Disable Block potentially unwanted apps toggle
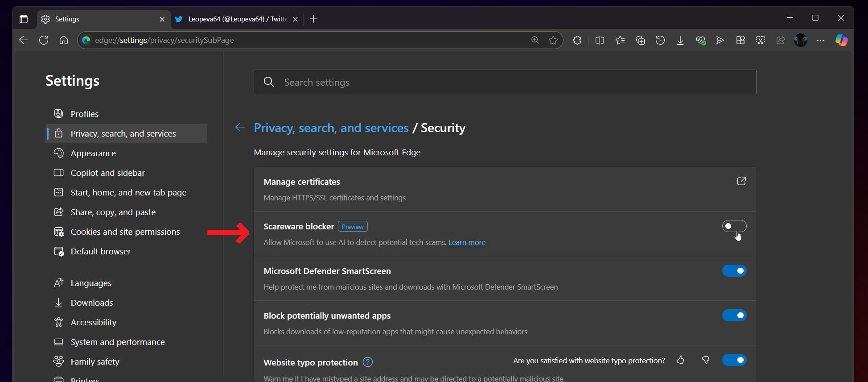Viewport: 868px width, 382px height. 734,316
